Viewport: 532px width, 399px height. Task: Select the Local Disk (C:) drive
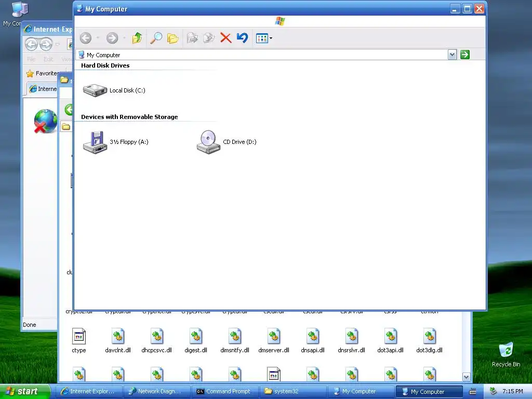pos(114,90)
